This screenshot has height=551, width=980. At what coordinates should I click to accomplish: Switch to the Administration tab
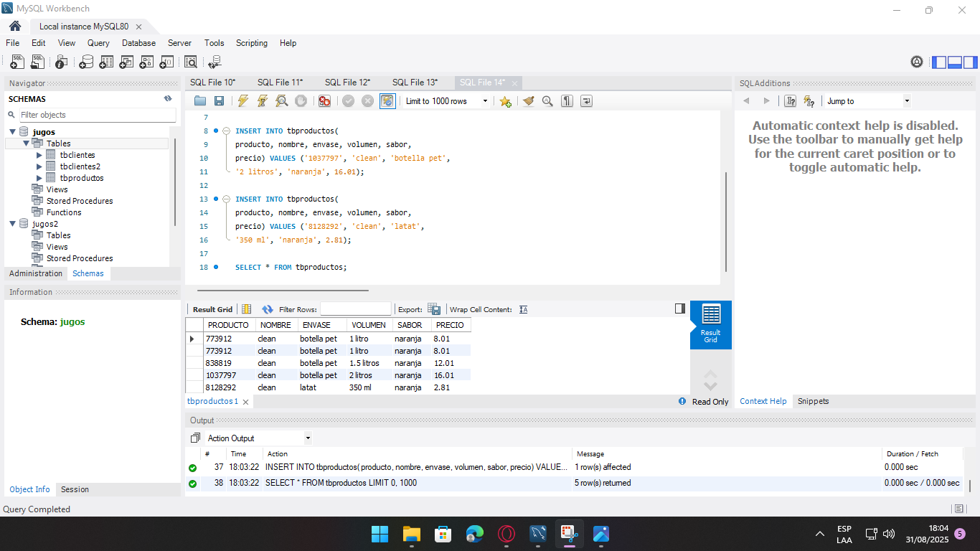pyautogui.click(x=36, y=273)
